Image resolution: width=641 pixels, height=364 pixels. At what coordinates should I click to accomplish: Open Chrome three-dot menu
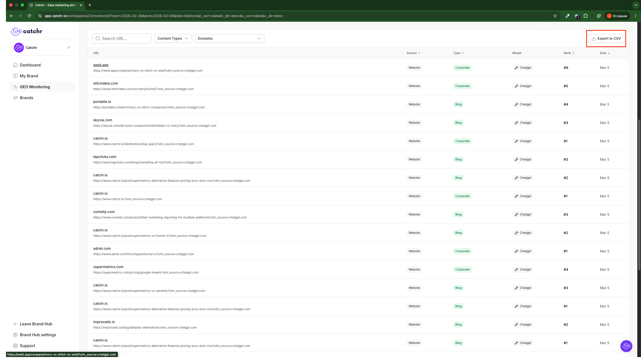click(x=636, y=16)
